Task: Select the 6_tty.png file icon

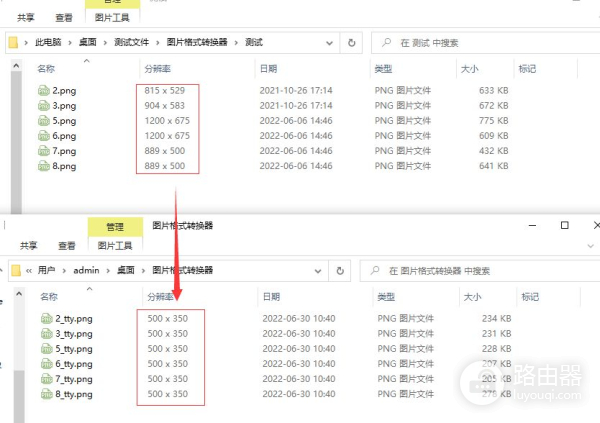Action: click(47, 364)
